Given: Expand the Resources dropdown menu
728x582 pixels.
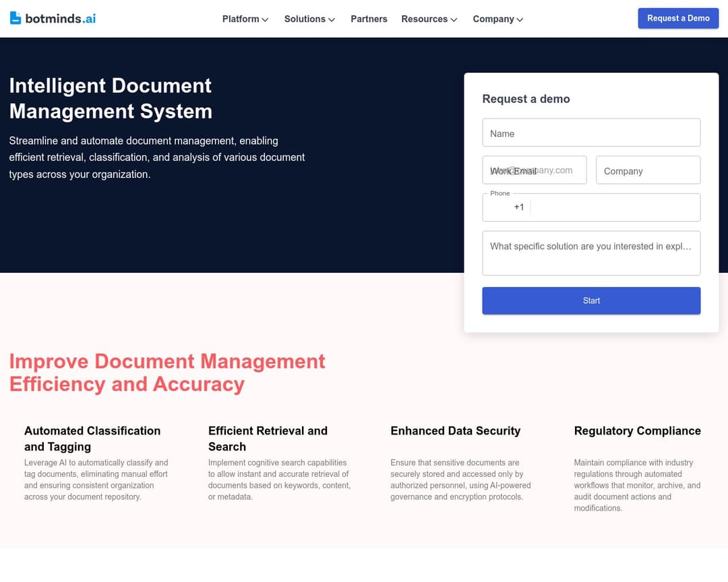Looking at the screenshot, I should pyautogui.click(x=429, y=19).
